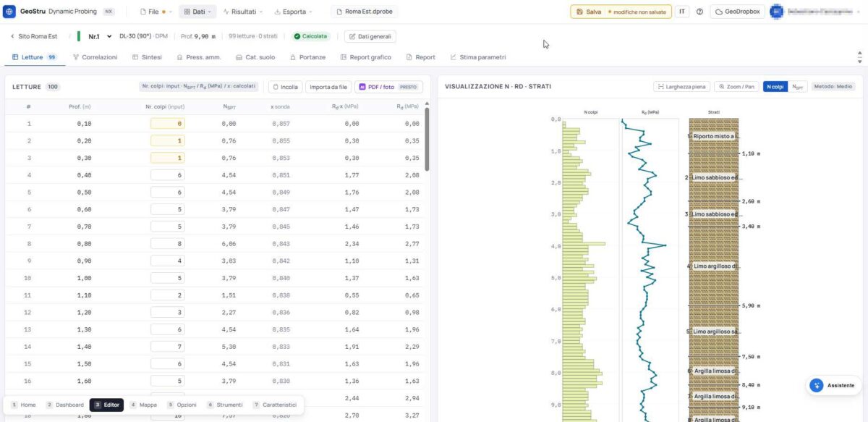The width and height of the screenshot is (868, 422).
Task: Open the Cat. suolo tab
Action: pos(255,57)
